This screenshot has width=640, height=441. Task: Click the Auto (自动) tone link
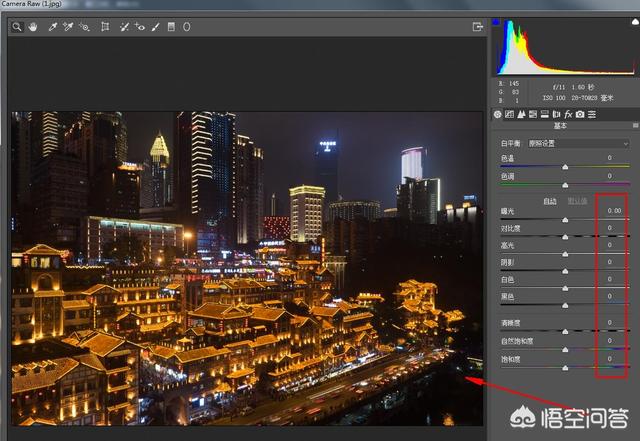(x=550, y=201)
